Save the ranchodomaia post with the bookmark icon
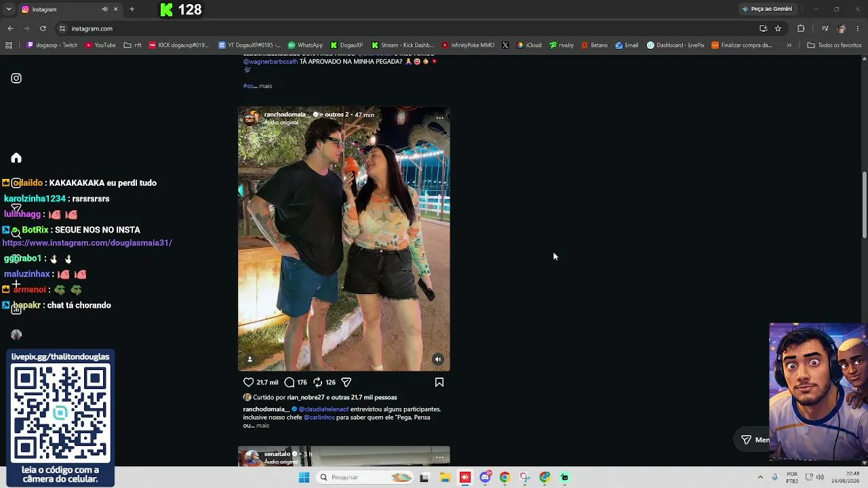868x488 pixels. click(439, 382)
